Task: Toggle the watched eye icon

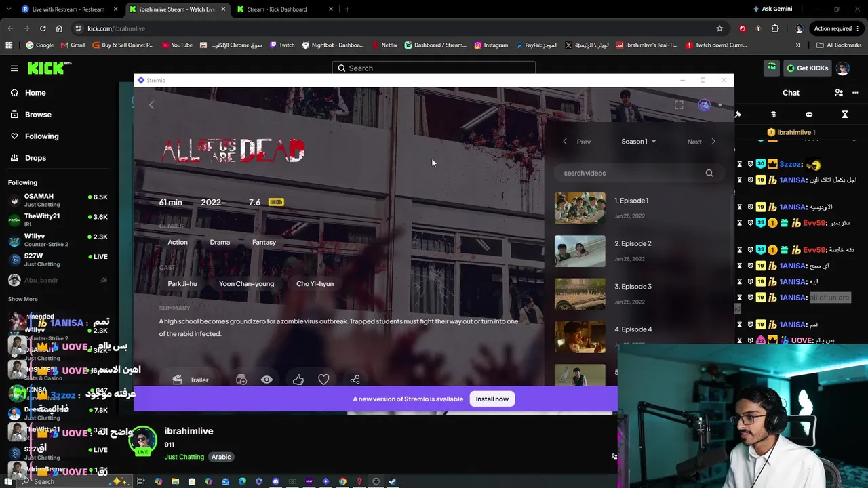Action: click(267, 380)
